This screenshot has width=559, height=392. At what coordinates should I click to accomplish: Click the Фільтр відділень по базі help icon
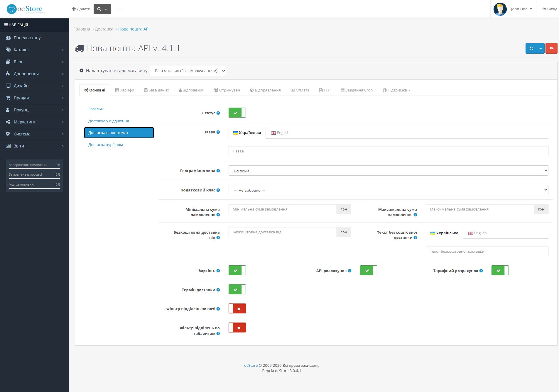point(218,309)
